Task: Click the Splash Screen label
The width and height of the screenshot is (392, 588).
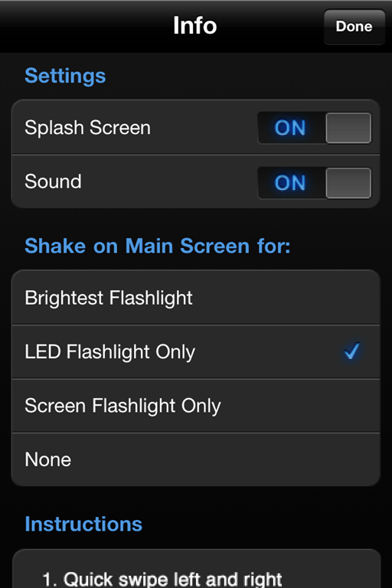Action: click(x=87, y=128)
